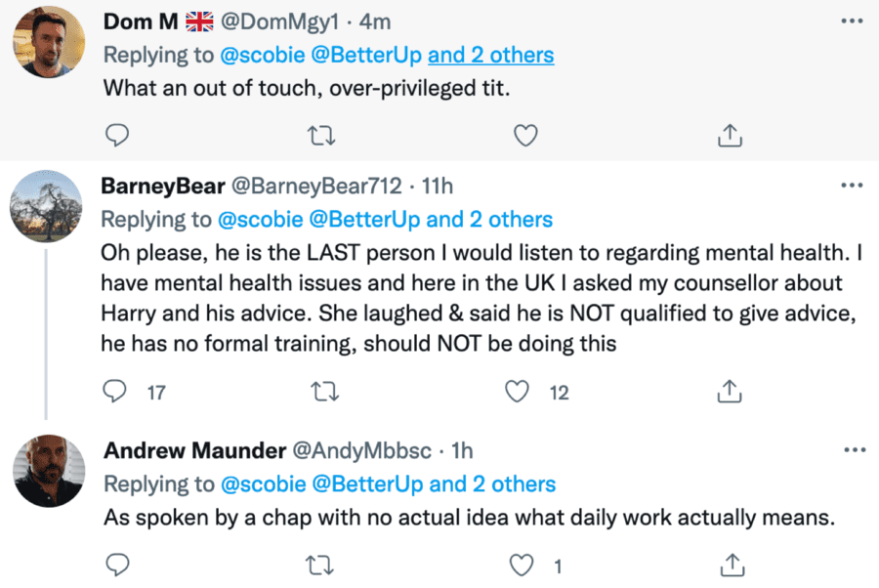The width and height of the screenshot is (879, 588).
Task: Click Dom M's avatar photo
Action: point(48,41)
